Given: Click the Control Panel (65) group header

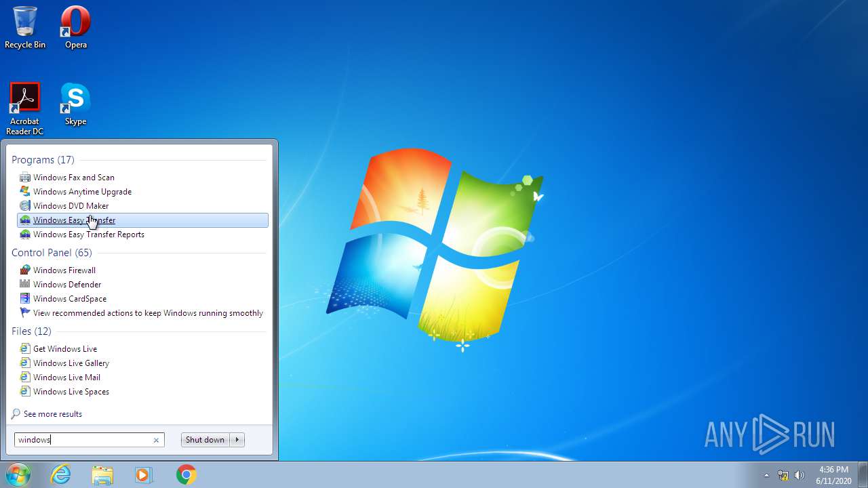Looking at the screenshot, I should click(52, 253).
